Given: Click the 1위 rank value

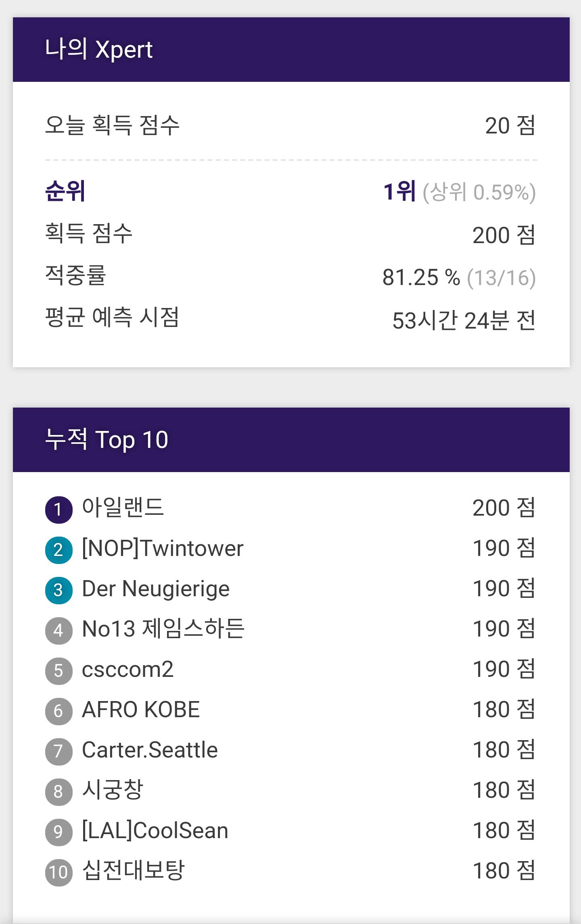Looking at the screenshot, I should [399, 191].
